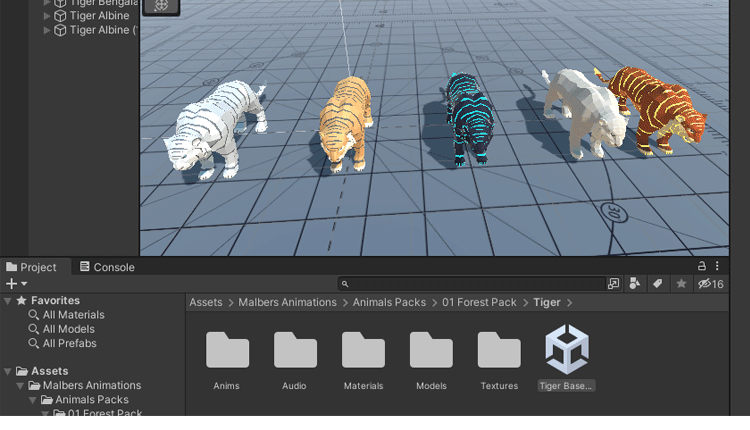The width and height of the screenshot is (750, 430).
Task: Select the Assets folder in tree
Action: tap(42, 371)
